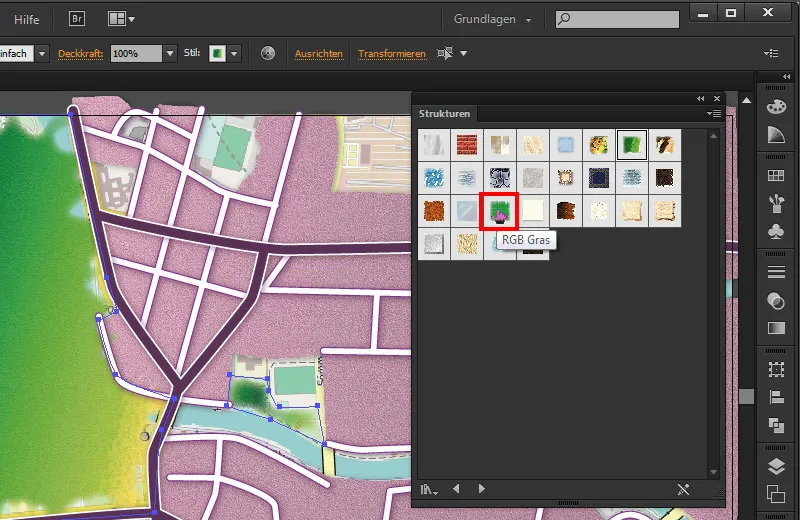Apply the red brick texture style
This screenshot has height=520, width=800.
click(x=467, y=145)
